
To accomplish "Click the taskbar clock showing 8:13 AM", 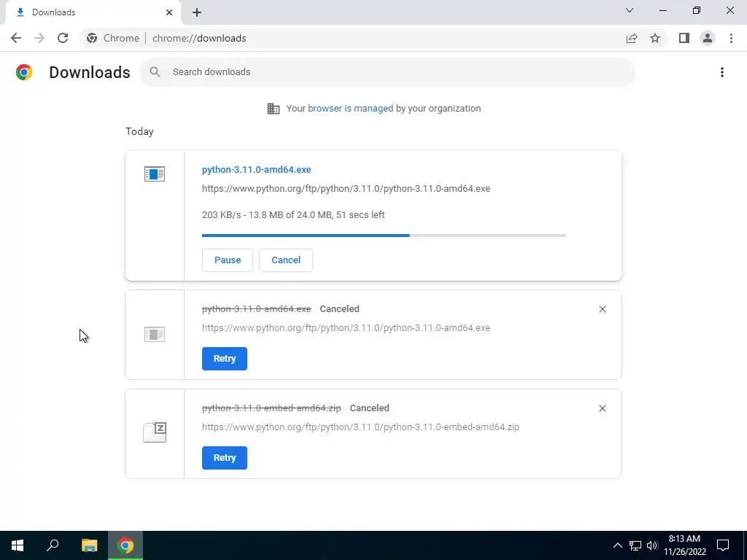I will click(x=684, y=545).
